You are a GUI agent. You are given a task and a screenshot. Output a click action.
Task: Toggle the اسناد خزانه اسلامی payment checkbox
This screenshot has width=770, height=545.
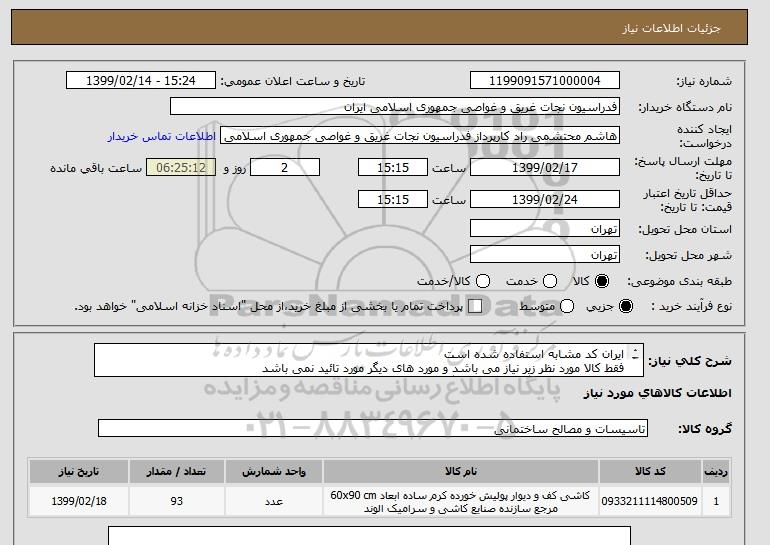point(475,306)
